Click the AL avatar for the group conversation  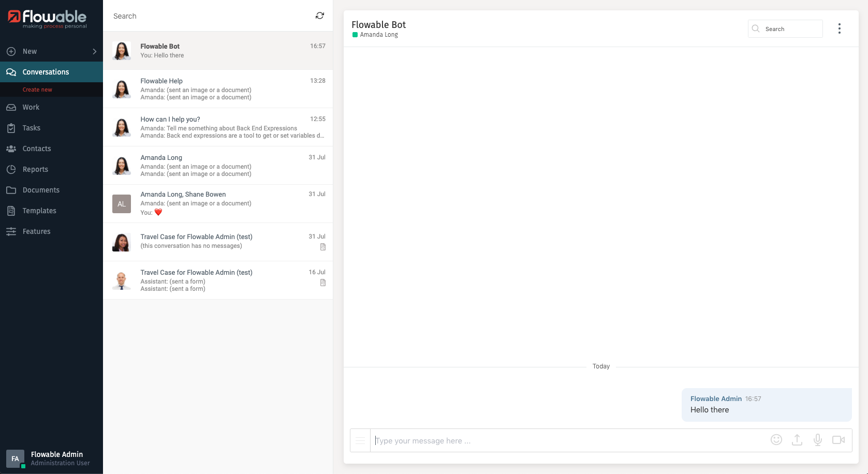click(x=122, y=204)
